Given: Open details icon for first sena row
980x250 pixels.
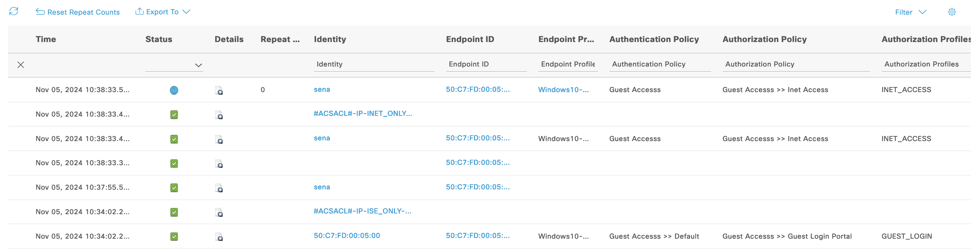Looking at the screenshot, I should coord(219,90).
